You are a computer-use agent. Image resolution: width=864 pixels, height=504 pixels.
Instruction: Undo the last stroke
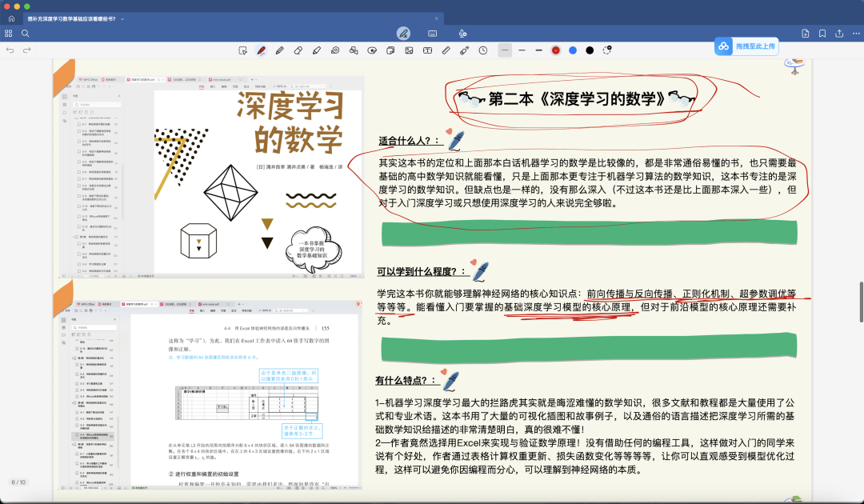[x=10, y=50]
